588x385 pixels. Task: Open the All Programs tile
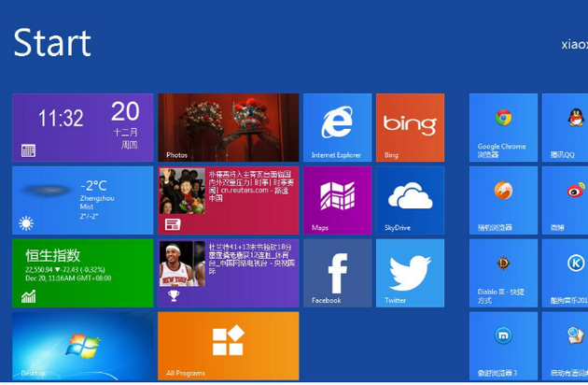pyautogui.click(x=228, y=345)
